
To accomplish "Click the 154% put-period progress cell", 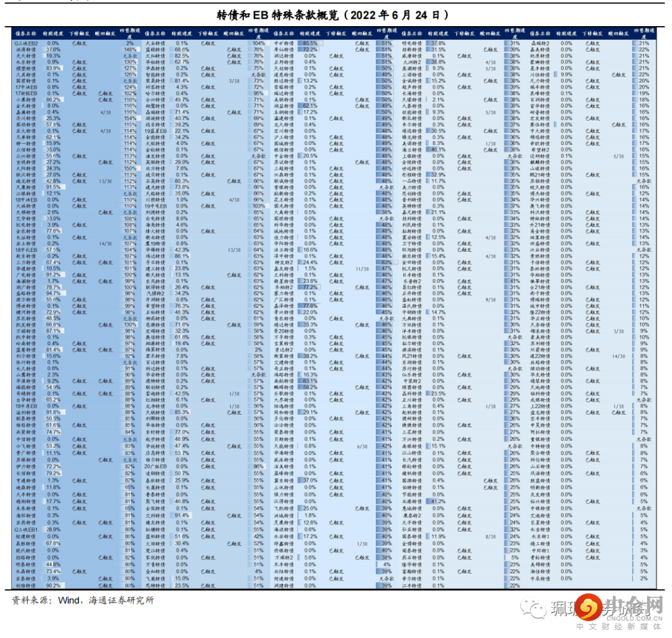I will pyautogui.click(x=130, y=118).
